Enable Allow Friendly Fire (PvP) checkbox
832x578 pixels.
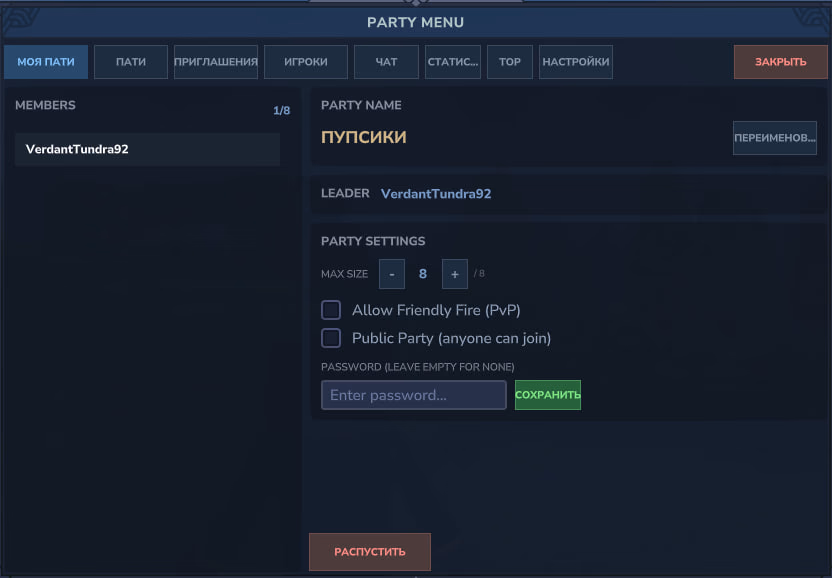click(331, 310)
